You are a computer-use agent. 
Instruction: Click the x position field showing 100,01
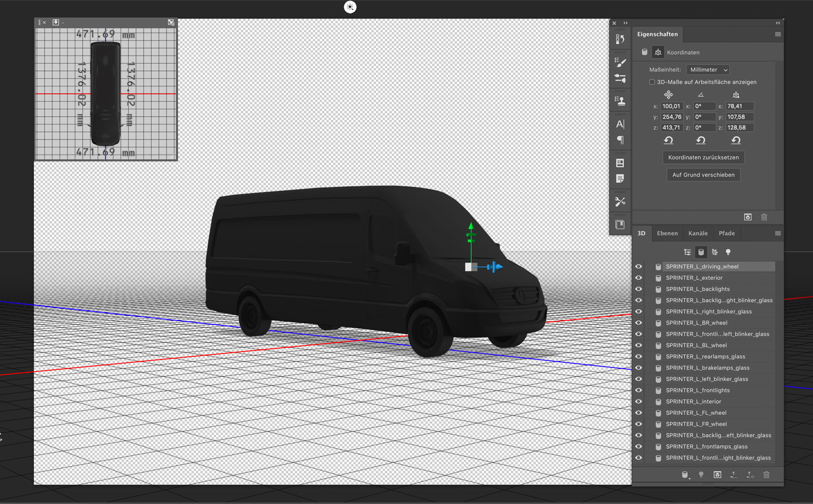tap(672, 106)
